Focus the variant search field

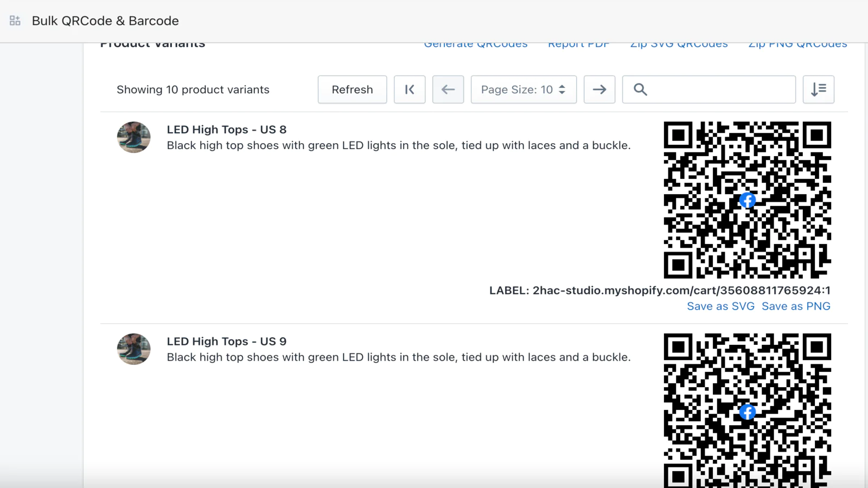709,89
